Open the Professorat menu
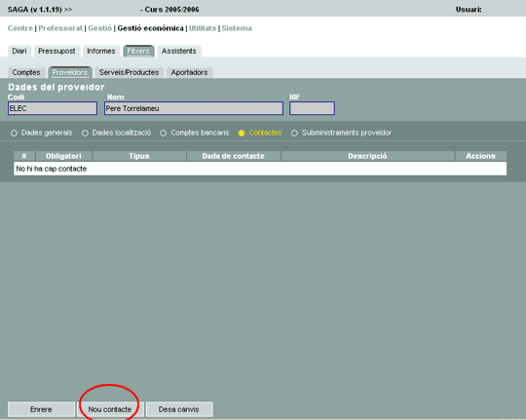526x420 pixels. (60, 28)
